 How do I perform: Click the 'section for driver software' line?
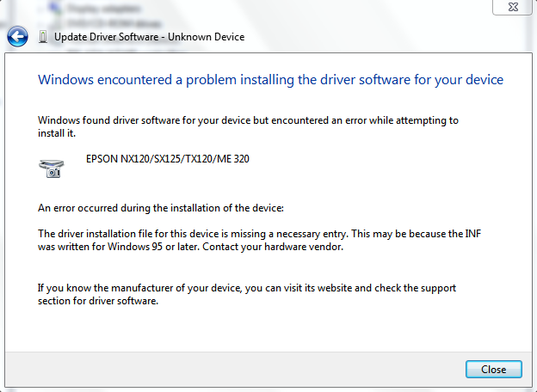[x=98, y=301]
